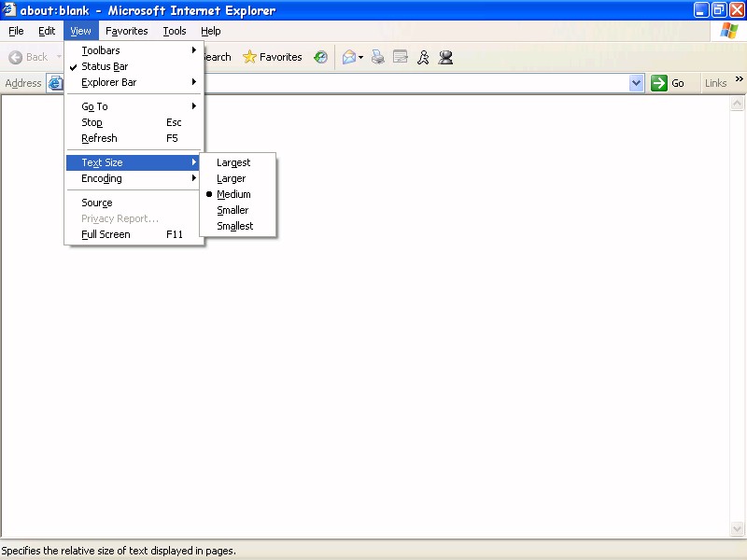The height and width of the screenshot is (560, 747).
Task: Open the Mail button dropdown arrow
Action: (360, 58)
